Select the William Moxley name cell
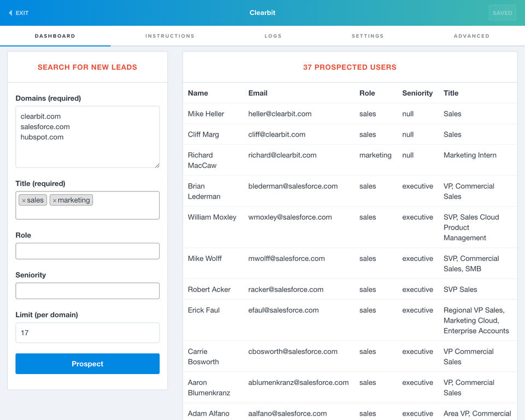 click(212, 217)
